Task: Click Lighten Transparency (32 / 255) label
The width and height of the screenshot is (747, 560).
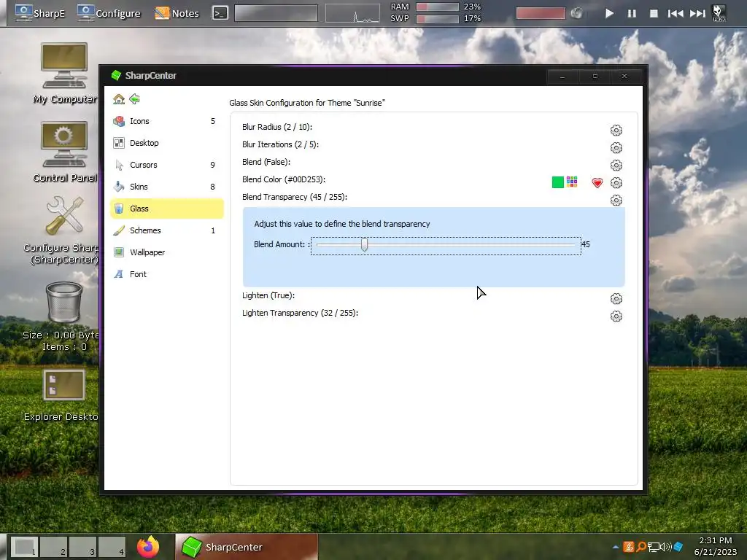Action: click(300, 314)
